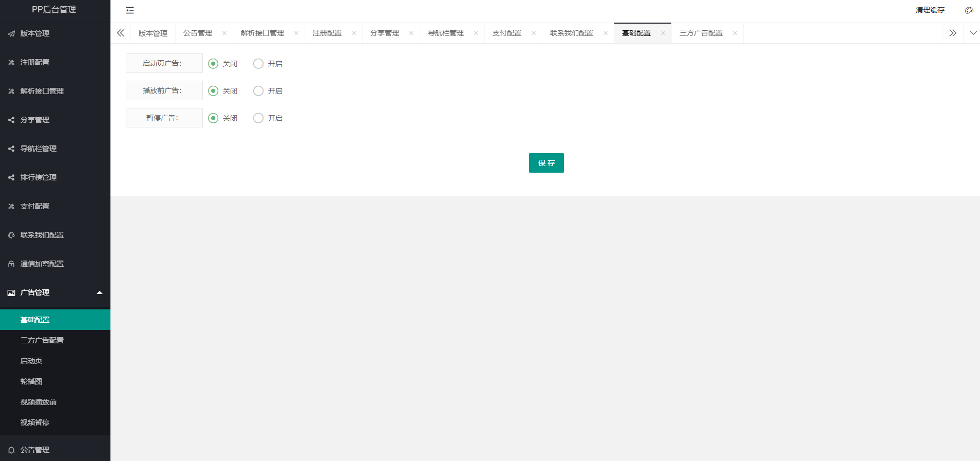Click the 注册配置 tools icon in sidebar

11,62
